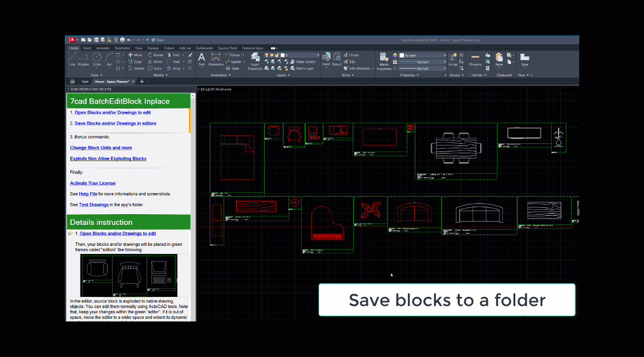Select the Polyline tool

click(83, 59)
